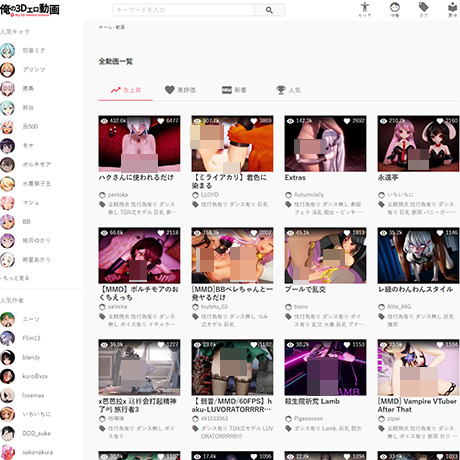Click the ボルチモア character avatar

[7, 165]
